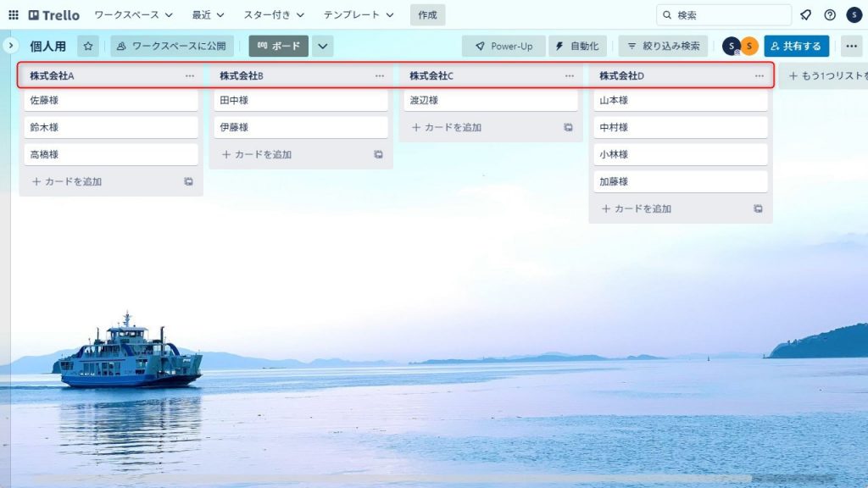Click the 作成 button

tap(427, 15)
